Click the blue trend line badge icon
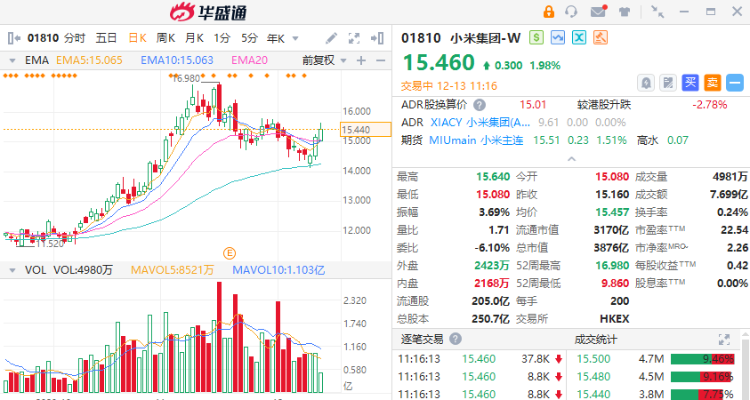Viewport: 750px width, 400px height. (558, 37)
